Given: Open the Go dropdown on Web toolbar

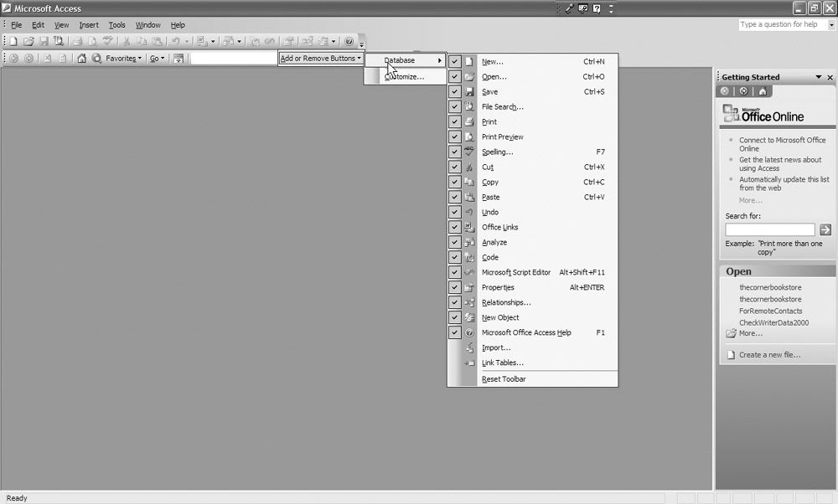Looking at the screenshot, I should [158, 59].
